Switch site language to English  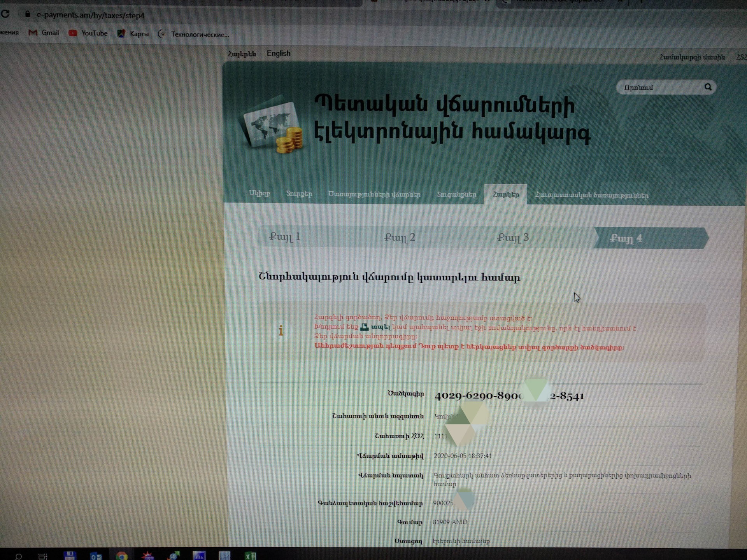[278, 53]
